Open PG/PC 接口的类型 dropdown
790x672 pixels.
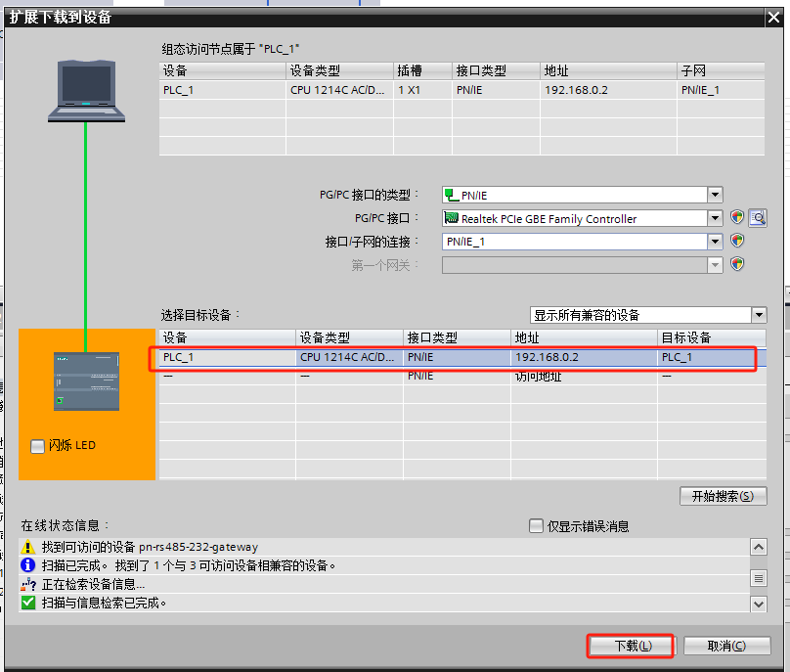point(715,195)
